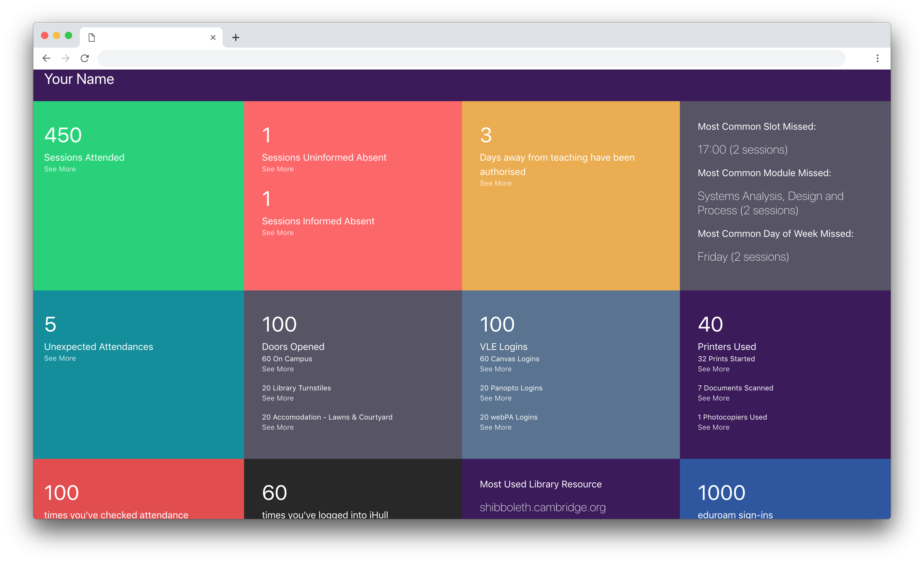Click the browser forward arrow
This screenshot has width=924, height=563.
[x=65, y=58]
